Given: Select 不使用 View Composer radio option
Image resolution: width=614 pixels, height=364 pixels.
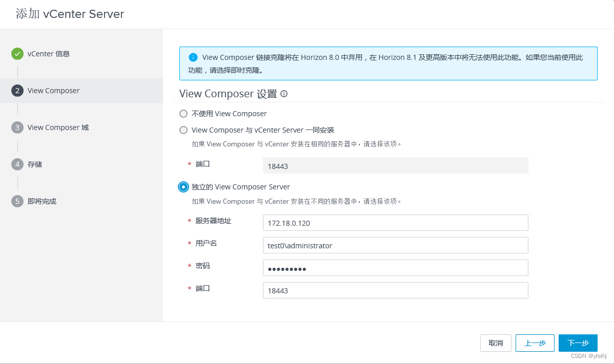Looking at the screenshot, I should [183, 114].
